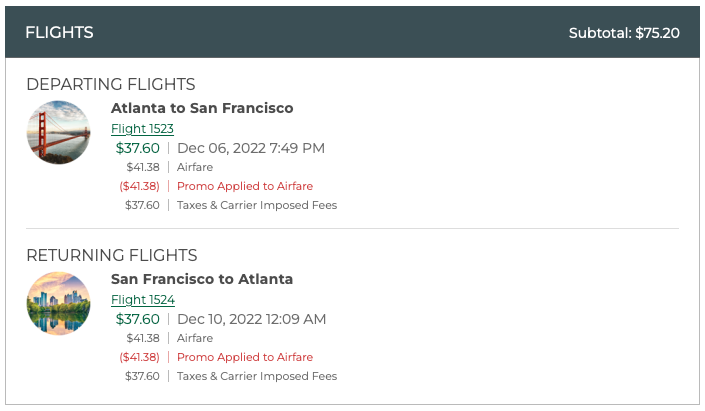Click the Dec 06, 2022 7:49 PM date
Viewport: 705px width, 411px height.
coord(251,149)
